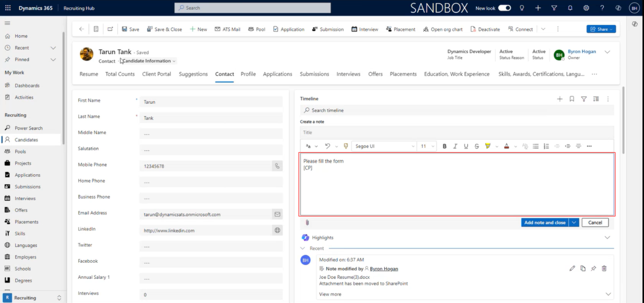Screen dimensions: 644x303
Task: Open the help question mark
Action: (x=602, y=8)
